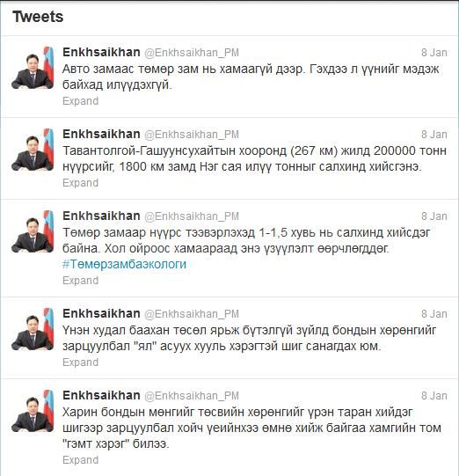Open @Enkhsaikhan_PM handle on fourth tweet

pos(192,314)
